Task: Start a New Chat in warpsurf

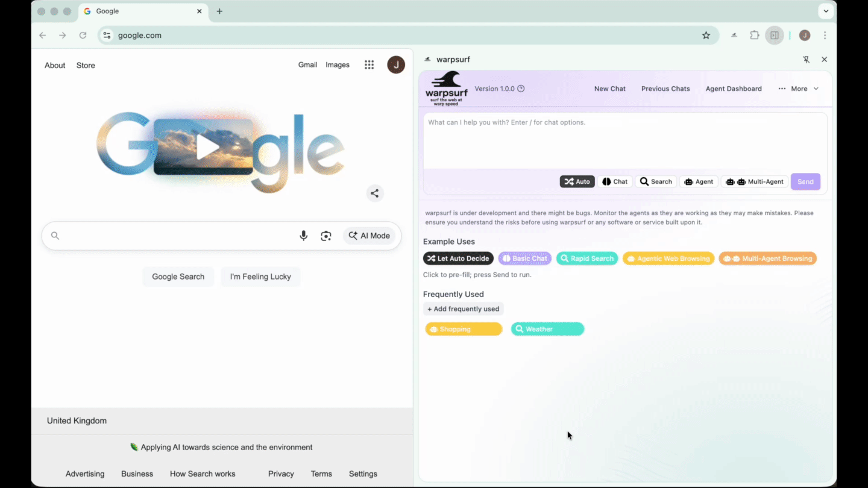Action: (609, 89)
